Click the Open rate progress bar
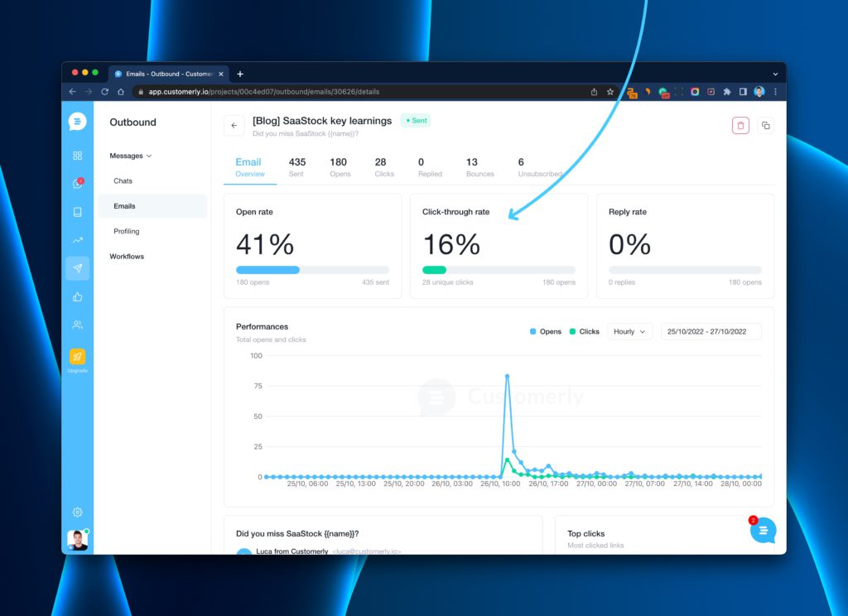The width and height of the screenshot is (848, 616). [312, 270]
